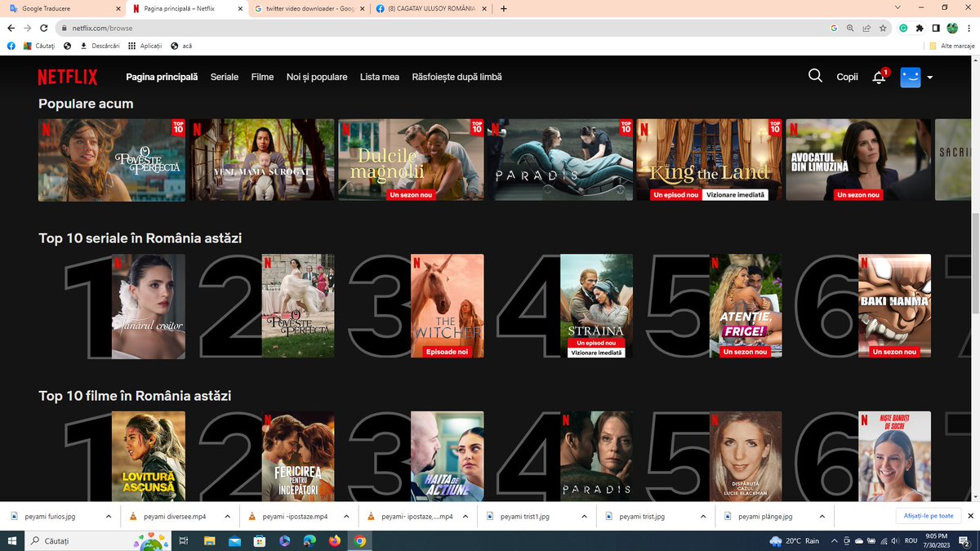Open Atenție, frige! poster

(746, 306)
